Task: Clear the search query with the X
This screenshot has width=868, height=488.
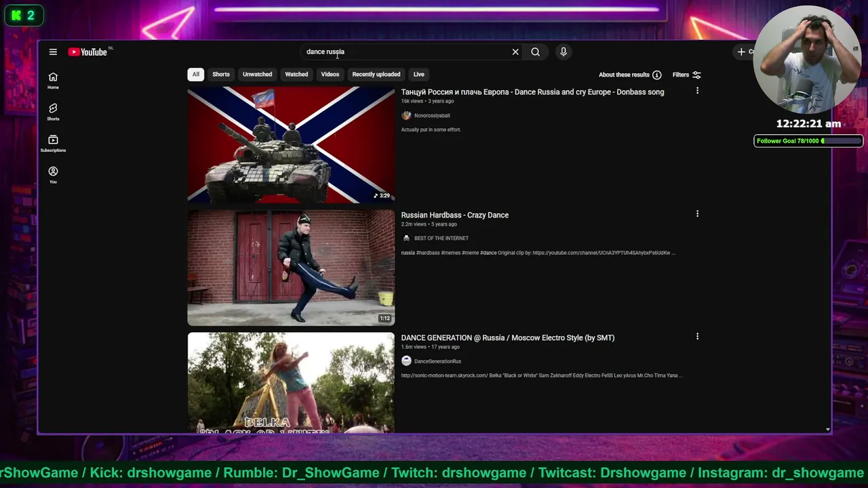Action: coord(515,52)
